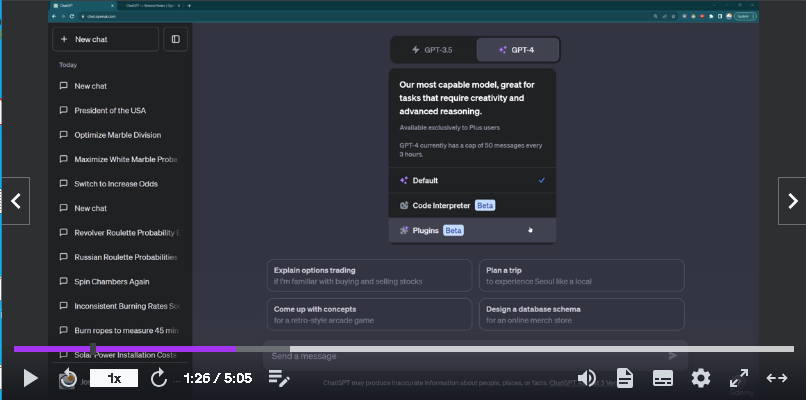
Task: Click the lightning bolt icon on GPT-3.5
Action: coord(415,50)
